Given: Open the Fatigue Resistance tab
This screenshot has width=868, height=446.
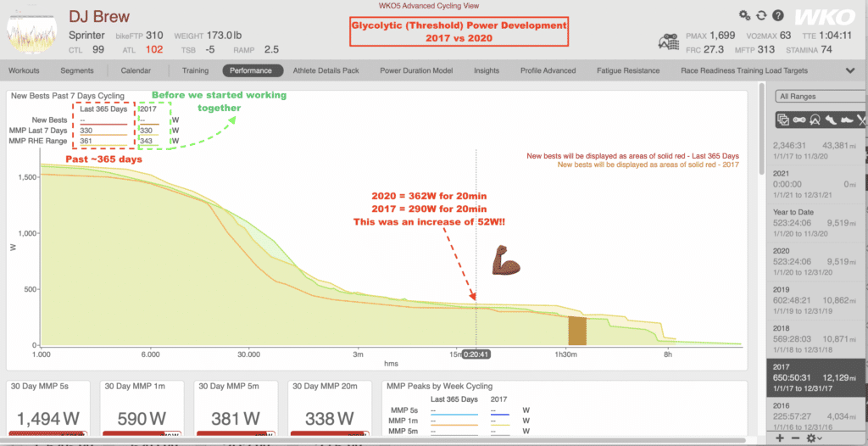Looking at the screenshot, I should 628,70.
